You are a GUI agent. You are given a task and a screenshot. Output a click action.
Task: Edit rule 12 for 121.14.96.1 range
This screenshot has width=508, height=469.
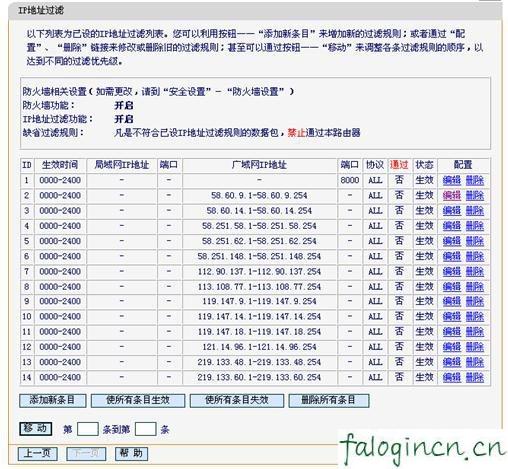pyautogui.click(x=452, y=347)
